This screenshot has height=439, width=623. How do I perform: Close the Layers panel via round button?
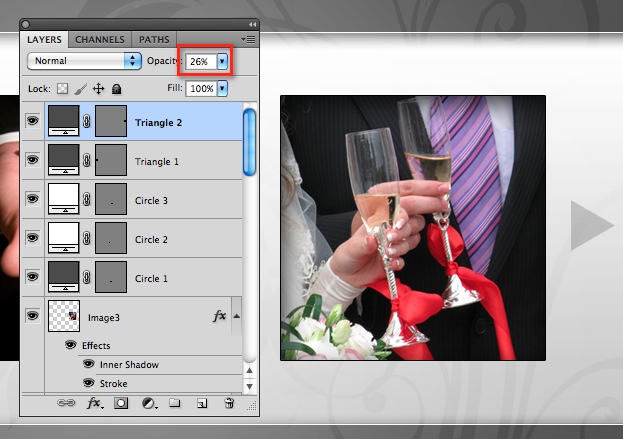25,25
